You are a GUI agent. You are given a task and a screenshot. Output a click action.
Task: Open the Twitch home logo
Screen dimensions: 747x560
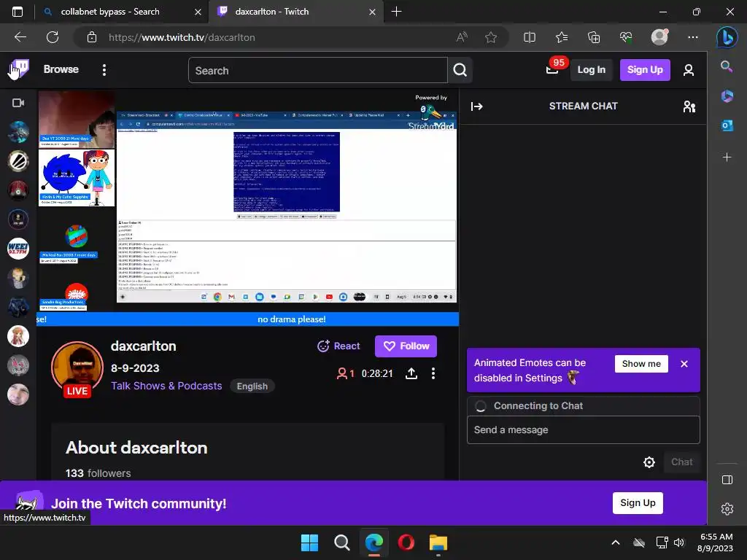(20, 69)
